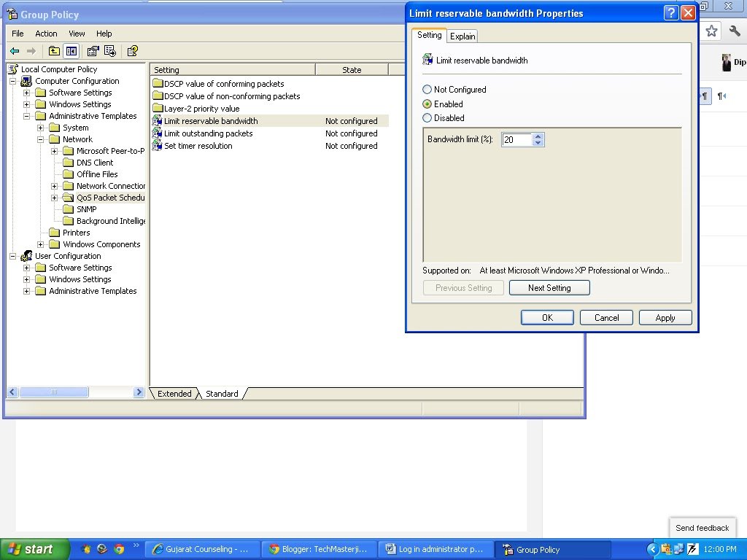The image size is (747, 560).
Task: Expand the QoS Packet Scheduler node
Action: (54, 198)
